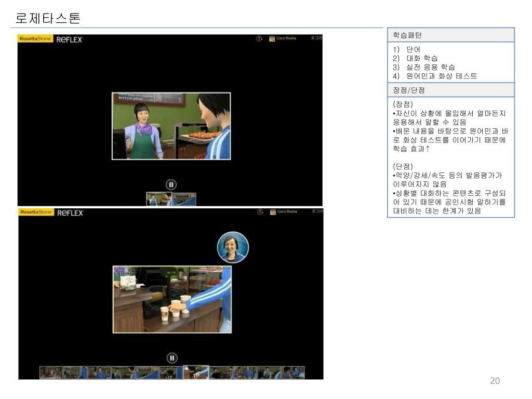This screenshot has height=399, width=532.
Task: Select first thumbnail in upper screen filmstrip
Action: (x=159, y=199)
